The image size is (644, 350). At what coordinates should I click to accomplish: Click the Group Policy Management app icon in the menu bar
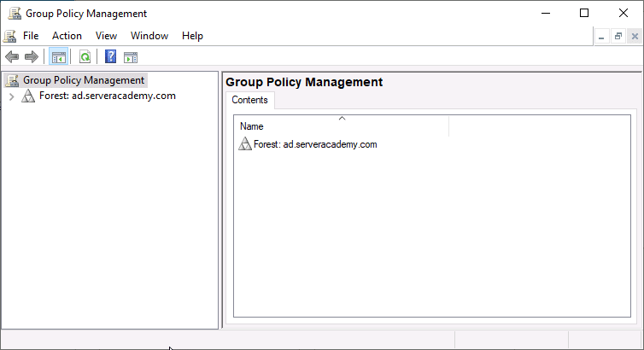click(9, 36)
